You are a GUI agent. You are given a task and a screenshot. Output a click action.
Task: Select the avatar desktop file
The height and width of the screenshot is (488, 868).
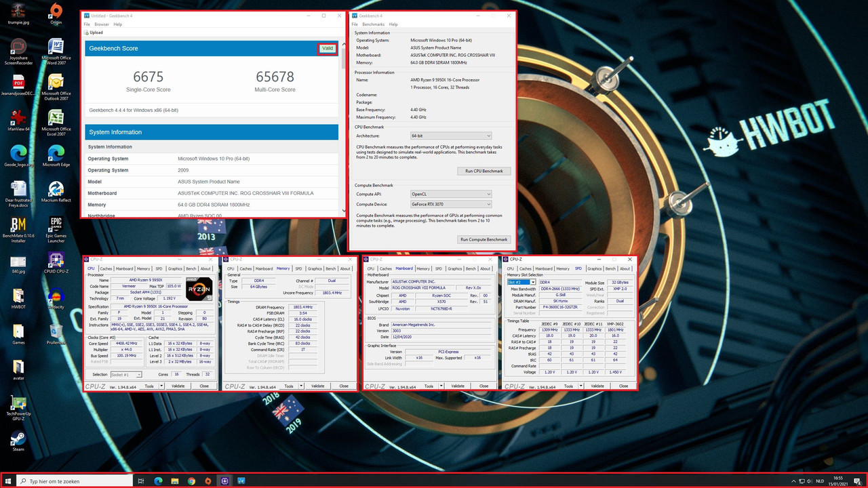(x=18, y=371)
